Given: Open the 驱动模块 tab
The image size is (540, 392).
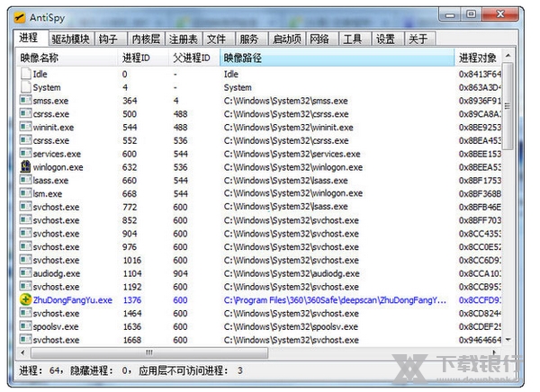Looking at the screenshot, I should (71, 39).
